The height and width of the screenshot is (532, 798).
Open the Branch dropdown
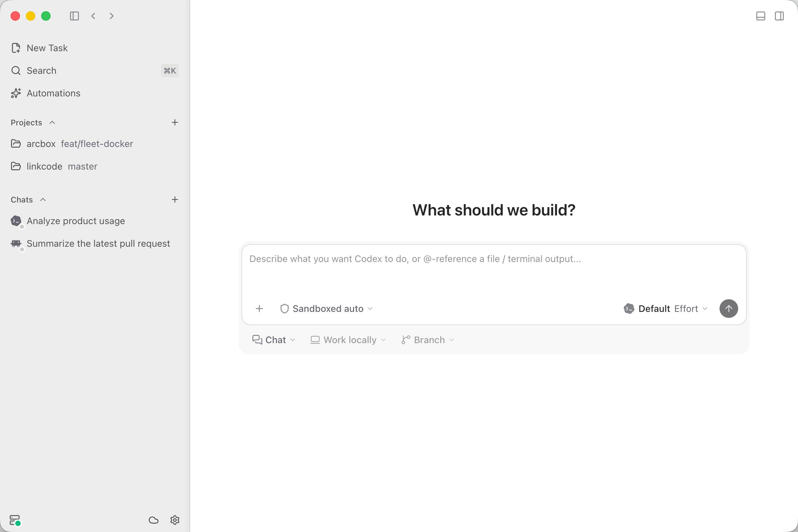click(428, 339)
